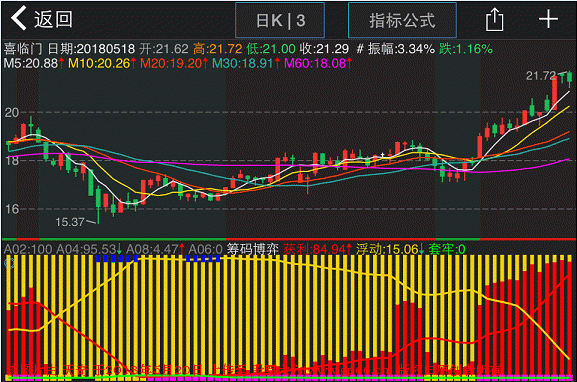Tap the green 套牢:0 trapped value
The width and height of the screenshot is (577, 382).
[x=447, y=249]
